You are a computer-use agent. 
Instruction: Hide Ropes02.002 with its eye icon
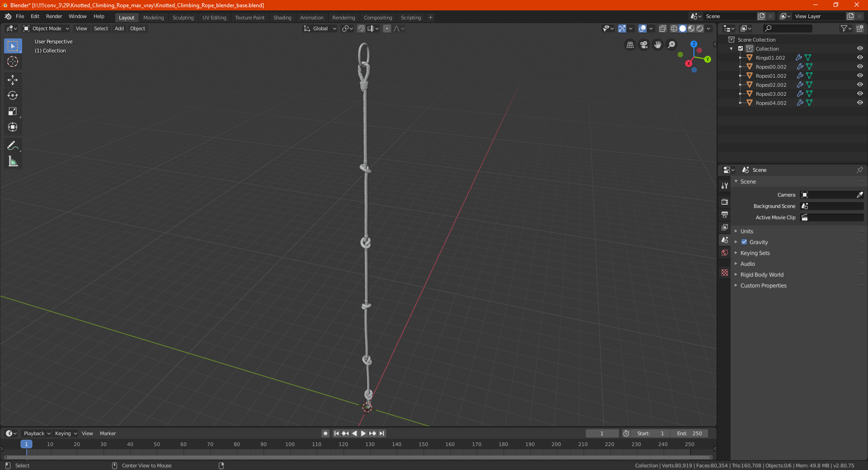pos(860,85)
